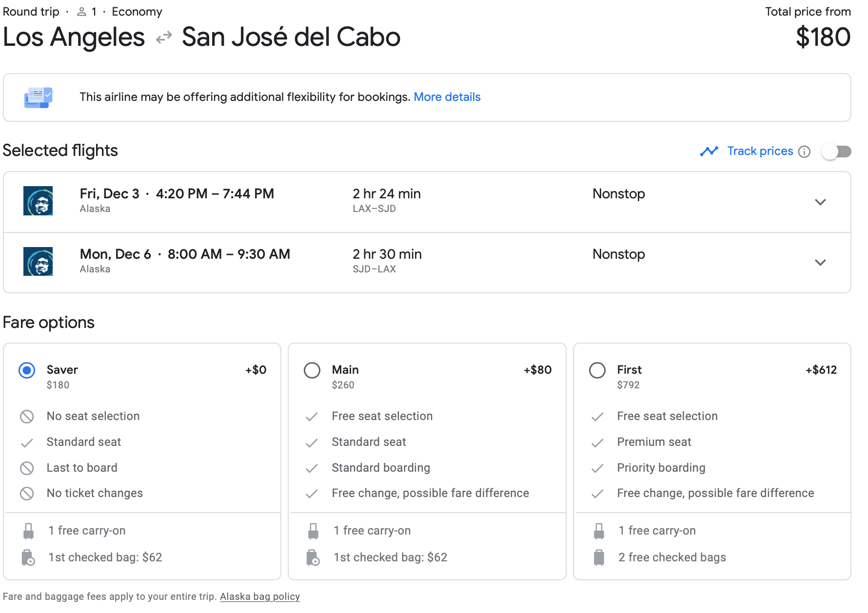Image resolution: width=868 pixels, height=613 pixels.
Task: Click Alaska logo on Dec 3 flight
Action: [38, 201]
